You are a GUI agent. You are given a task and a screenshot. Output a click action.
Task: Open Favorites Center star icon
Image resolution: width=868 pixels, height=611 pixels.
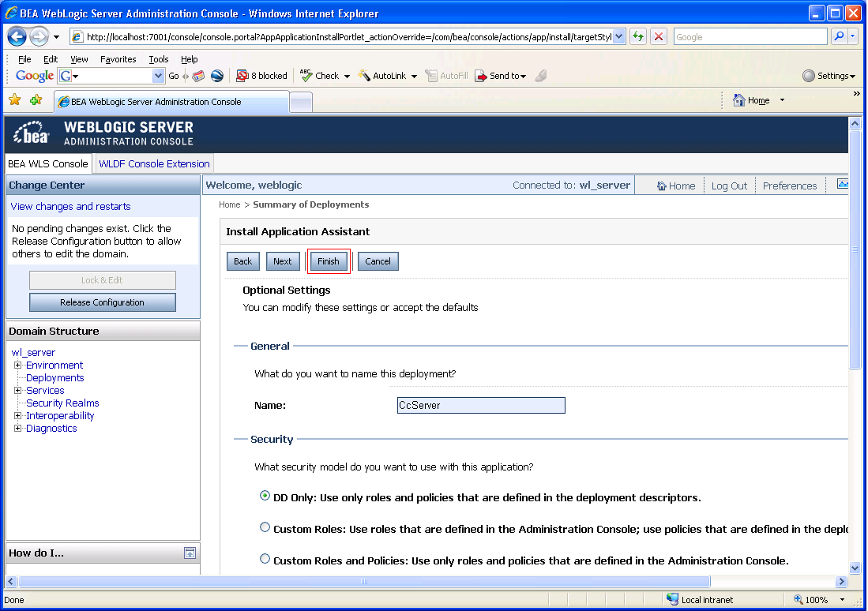pyautogui.click(x=15, y=100)
